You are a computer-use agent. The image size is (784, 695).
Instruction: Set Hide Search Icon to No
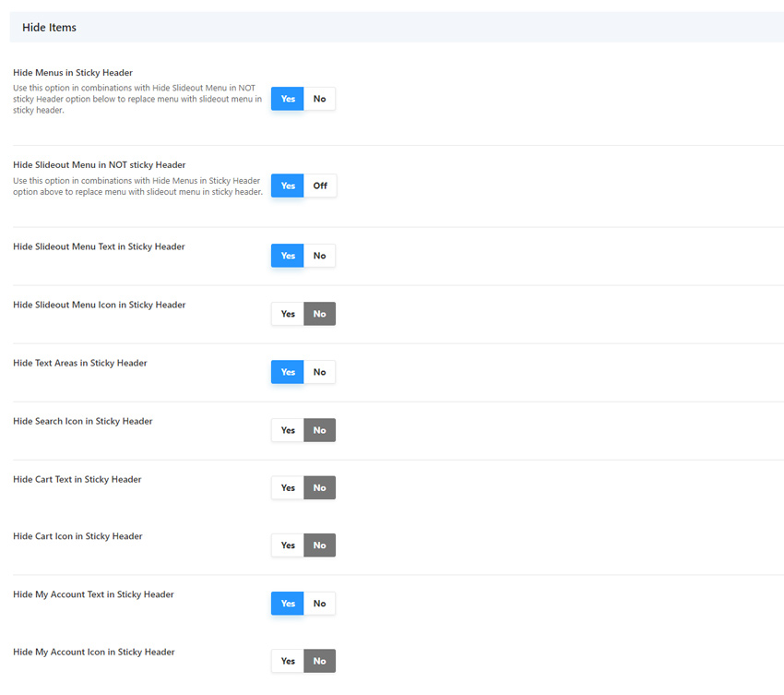tap(319, 430)
